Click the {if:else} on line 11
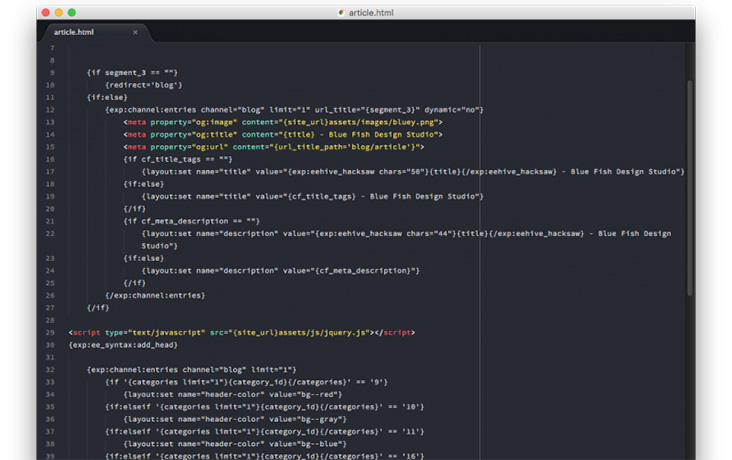 (107, 98)
